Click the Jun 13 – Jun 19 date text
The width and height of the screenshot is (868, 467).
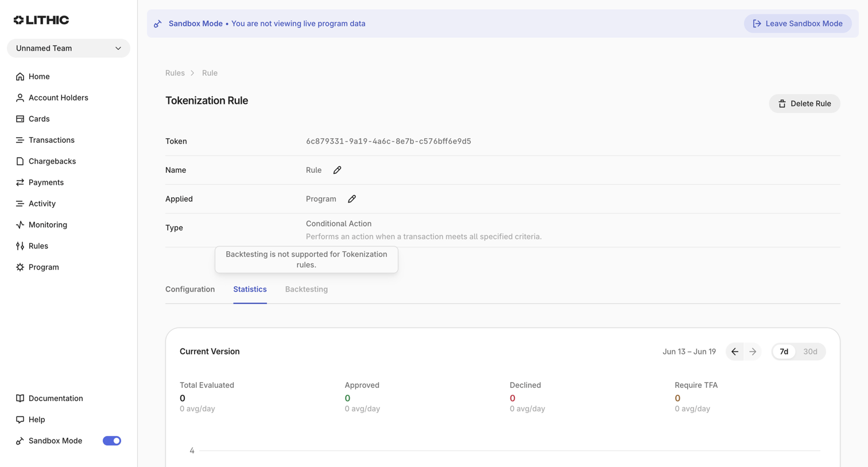[689, 352]
